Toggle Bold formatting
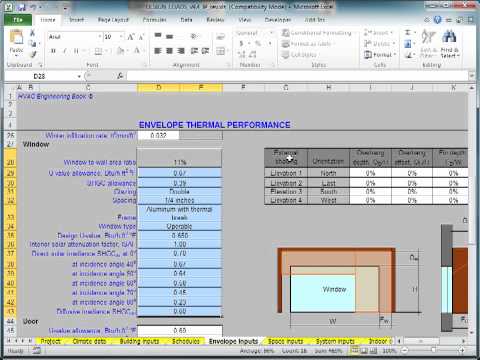This screenshot has width=480, height=360. 53,51
